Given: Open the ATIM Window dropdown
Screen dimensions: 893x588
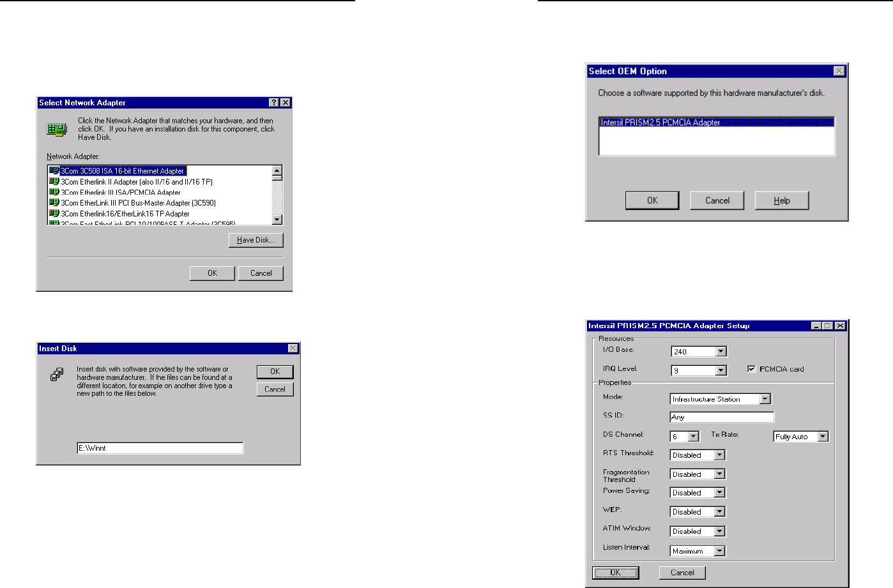Looking at the screenshot, I should [720, 531].
